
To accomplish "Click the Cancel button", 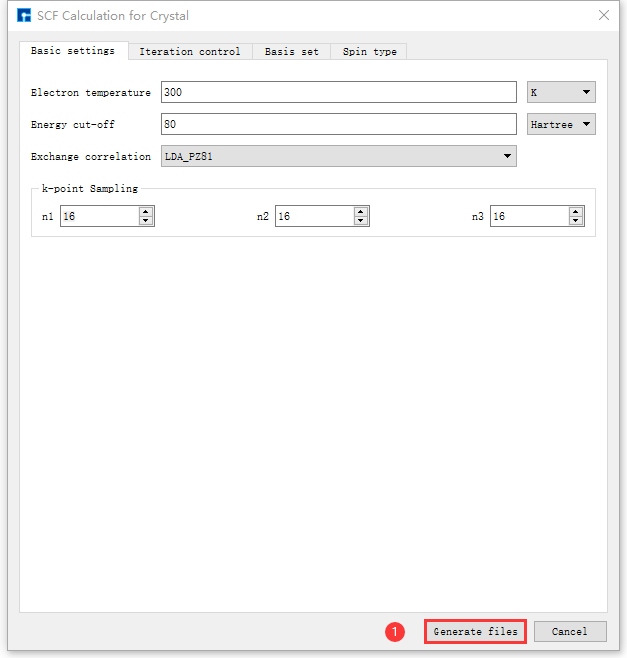I will [569, 632].
